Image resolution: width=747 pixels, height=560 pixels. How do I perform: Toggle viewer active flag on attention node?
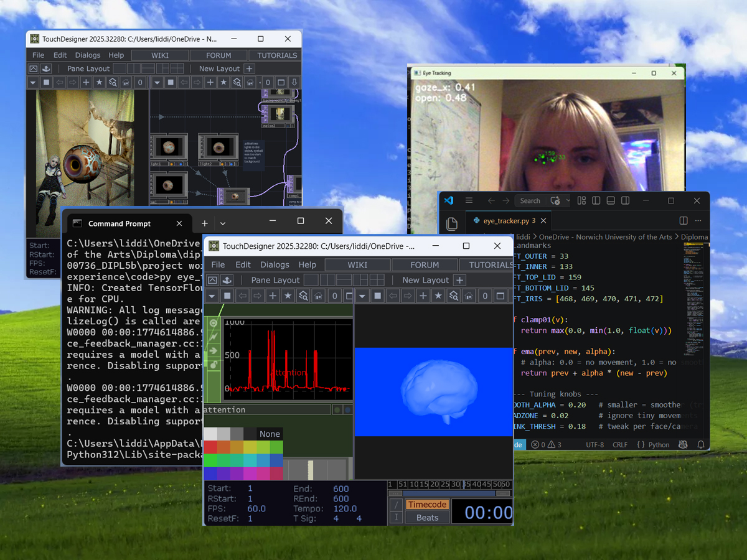click(x=214, y=323)
